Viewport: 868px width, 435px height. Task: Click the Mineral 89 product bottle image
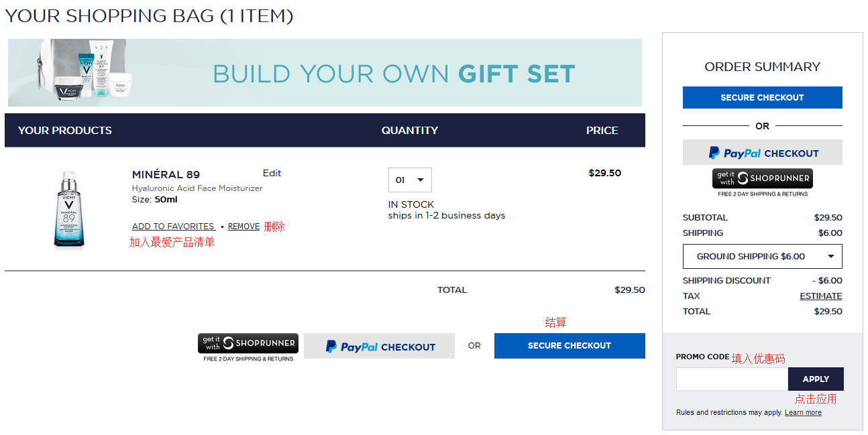click(x=69, y=209)
